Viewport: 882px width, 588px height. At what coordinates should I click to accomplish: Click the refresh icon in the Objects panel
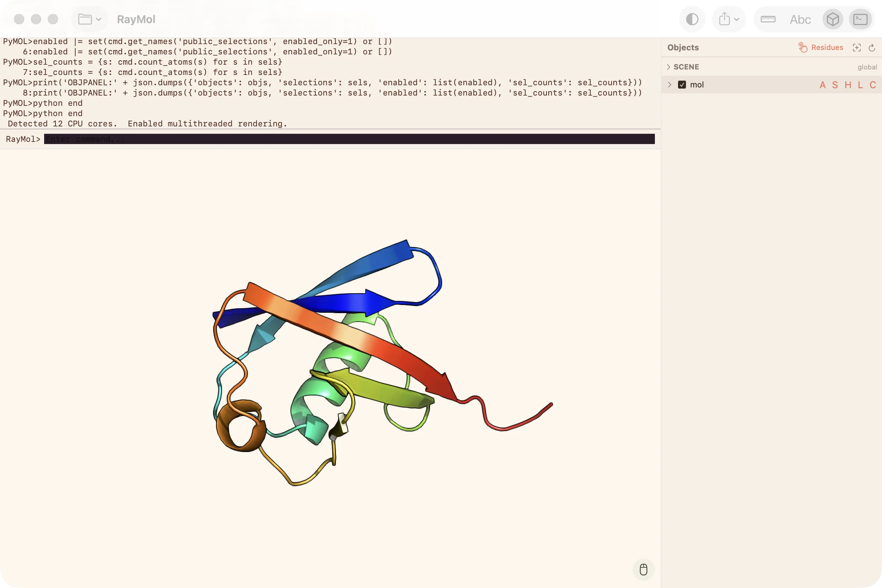pyautogui.click(x=871, y=48)
